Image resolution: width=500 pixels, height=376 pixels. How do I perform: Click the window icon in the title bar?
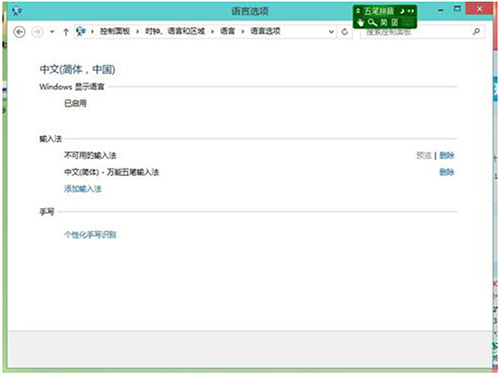[x=17, y=11]
